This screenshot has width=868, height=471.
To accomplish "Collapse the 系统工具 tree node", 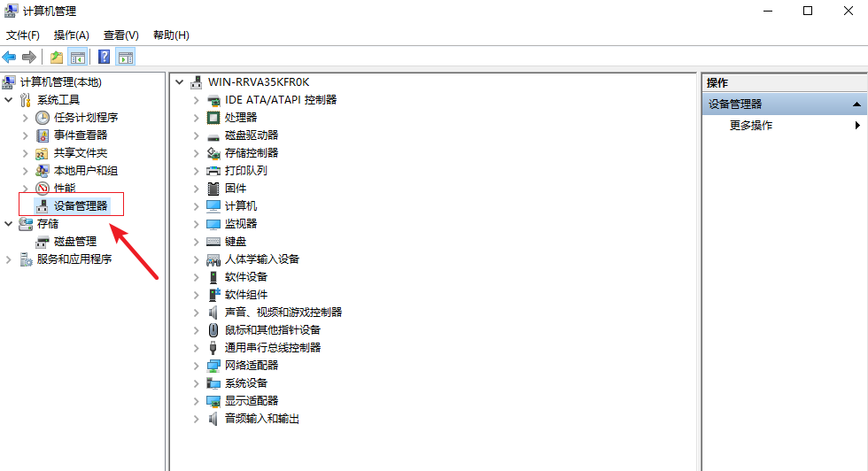I will point(9,100).
